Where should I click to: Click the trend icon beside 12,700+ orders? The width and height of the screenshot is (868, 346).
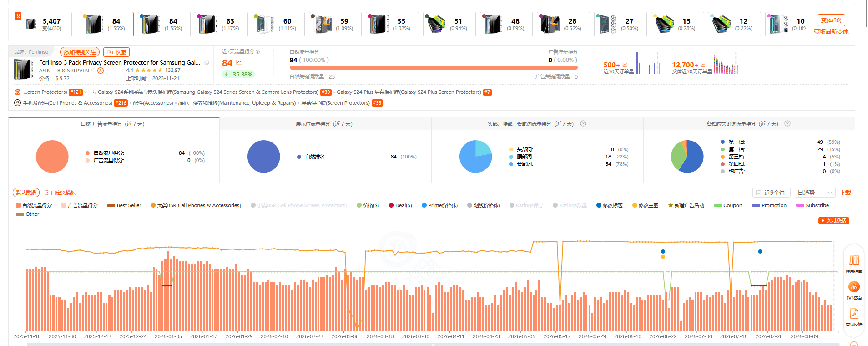703,65
